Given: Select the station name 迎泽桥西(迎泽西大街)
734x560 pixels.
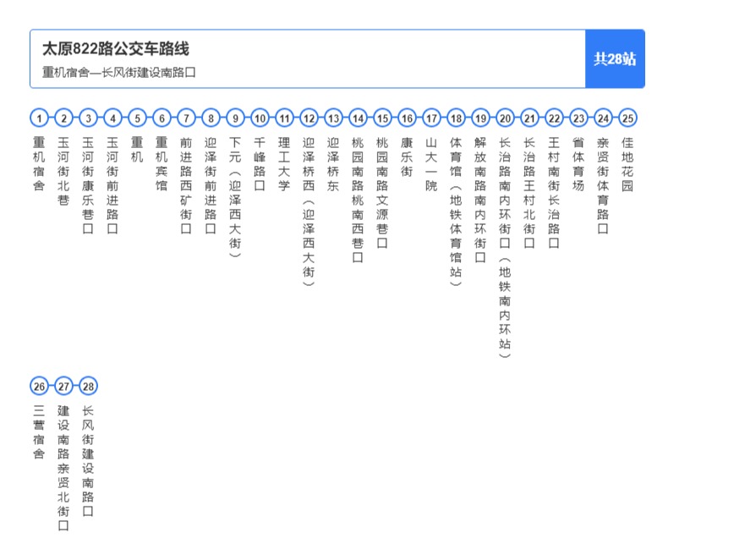Looking at the screenshot, I should tap(309, 211).
